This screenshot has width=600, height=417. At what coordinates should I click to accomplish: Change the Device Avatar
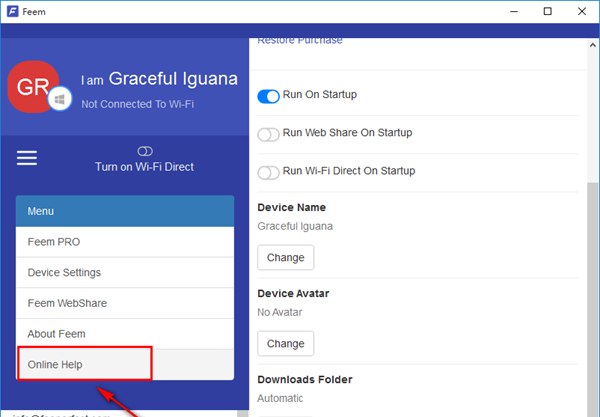coord(285,344)
